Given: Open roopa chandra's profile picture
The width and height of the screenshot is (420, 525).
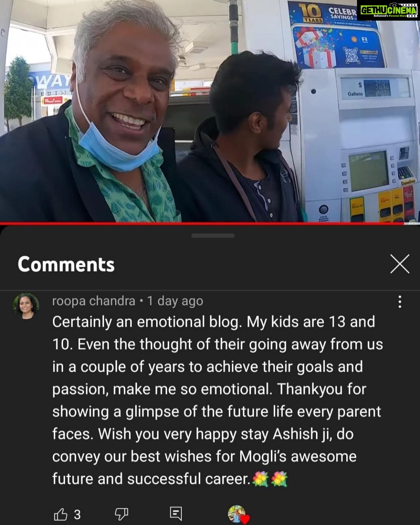Looking at the screenshot, I should click(x=26, y=306).
